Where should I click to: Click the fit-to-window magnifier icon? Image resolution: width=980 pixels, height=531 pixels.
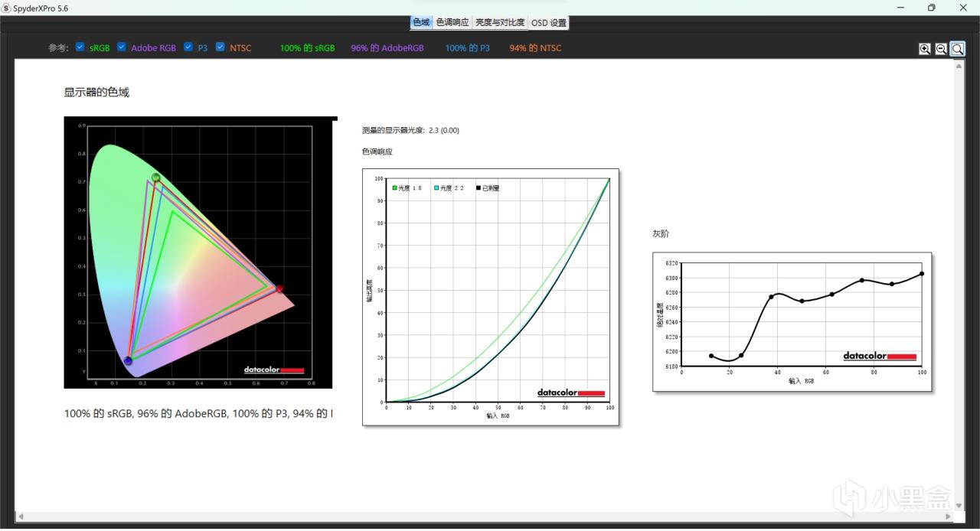pyautogui.click(x=958, y=49)
